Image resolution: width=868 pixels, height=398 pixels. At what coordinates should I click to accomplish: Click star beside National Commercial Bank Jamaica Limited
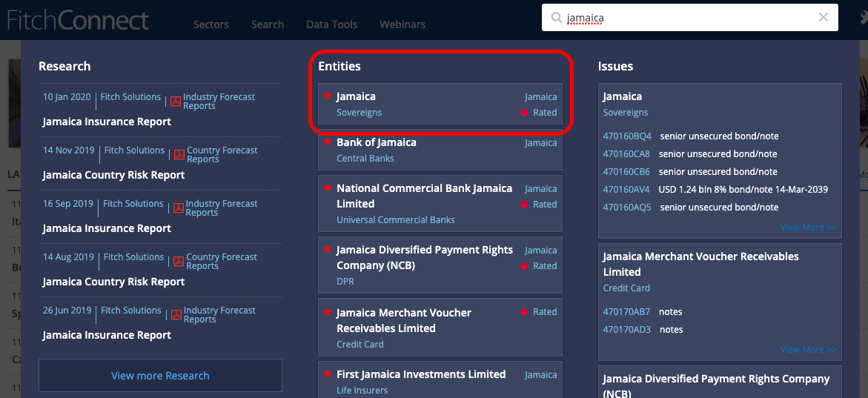pyautogui.click(x=328, y=188)
